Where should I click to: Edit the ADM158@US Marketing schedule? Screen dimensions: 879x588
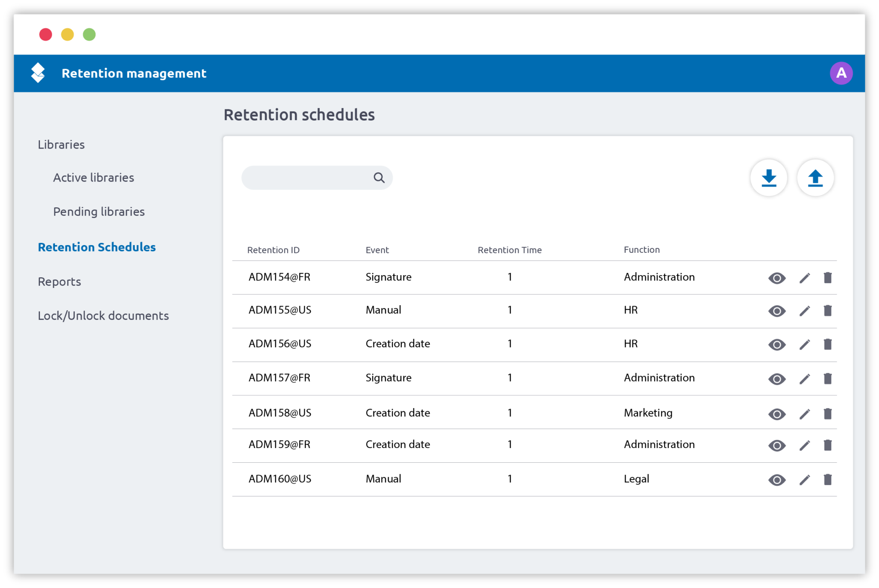[x=804, y=413]
